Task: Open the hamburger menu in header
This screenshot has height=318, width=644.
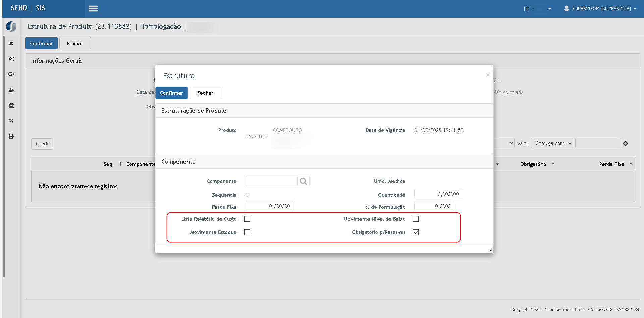Action: [93, 9]
